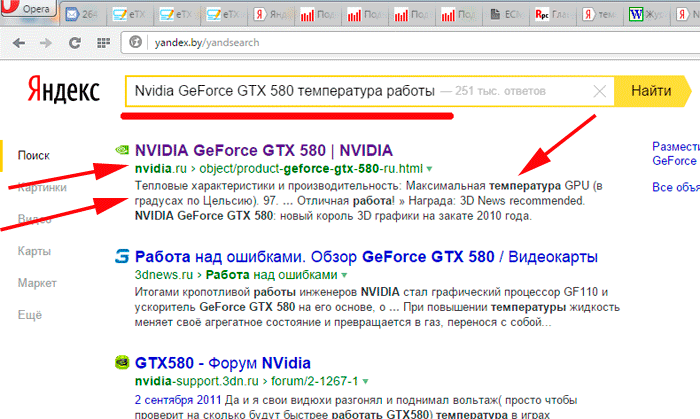The image size is (700, 419).
Task: Click the nvidia-support.3dn.ru domain link
Action: tap(197, 381)
